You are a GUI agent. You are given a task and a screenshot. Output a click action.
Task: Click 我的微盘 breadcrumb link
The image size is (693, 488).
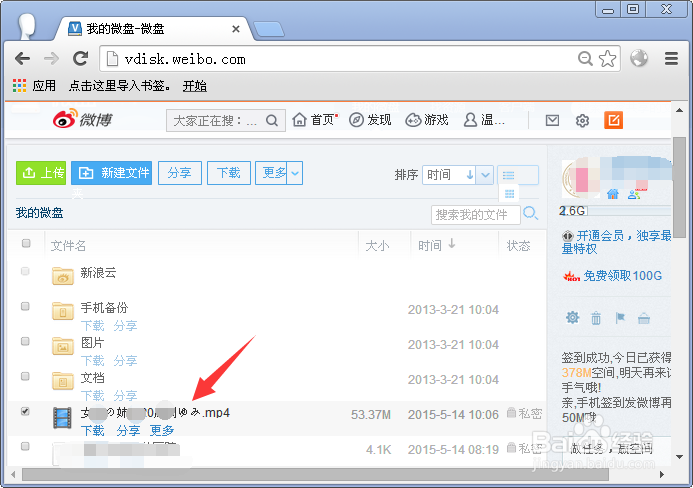39,213
